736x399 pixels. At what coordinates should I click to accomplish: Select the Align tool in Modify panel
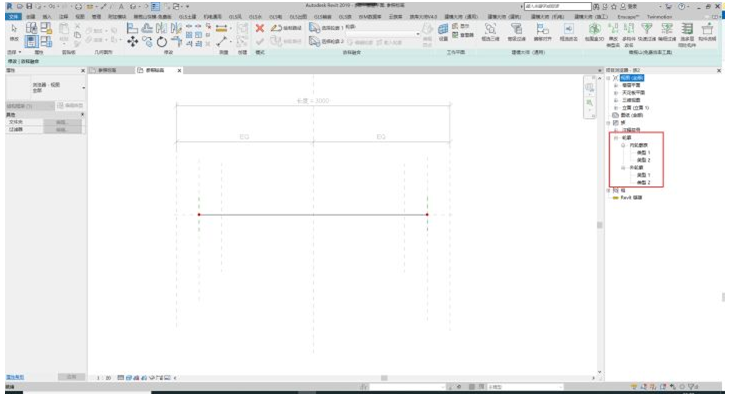coord(133,28)
